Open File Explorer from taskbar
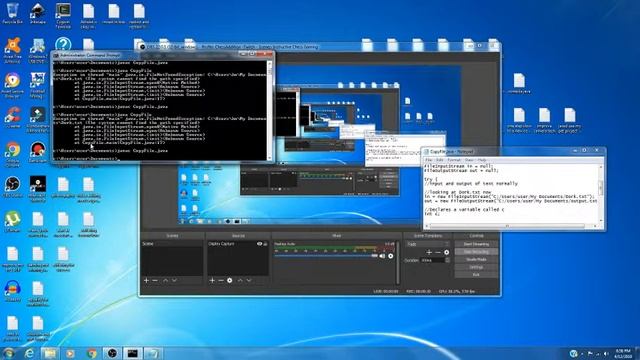The height and width of the screenshot is (360, 640). (50, 353)
